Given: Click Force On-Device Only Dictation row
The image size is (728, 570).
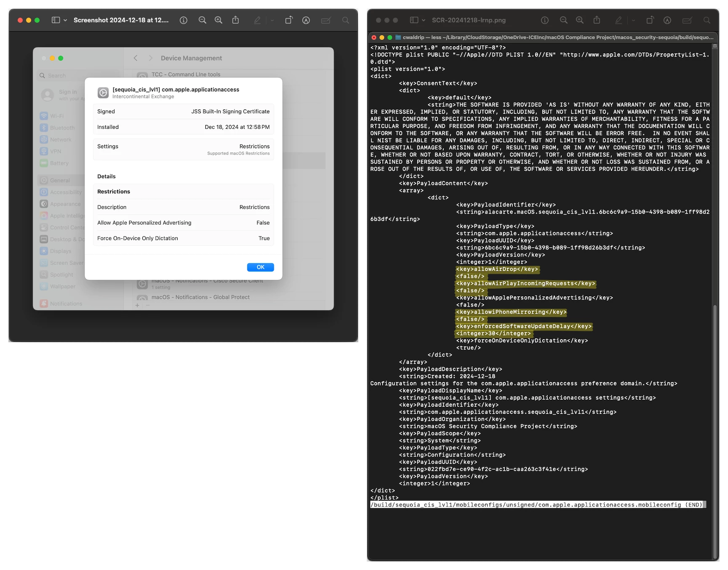Looking at the screenshot, I should click(x=183, y=238).
